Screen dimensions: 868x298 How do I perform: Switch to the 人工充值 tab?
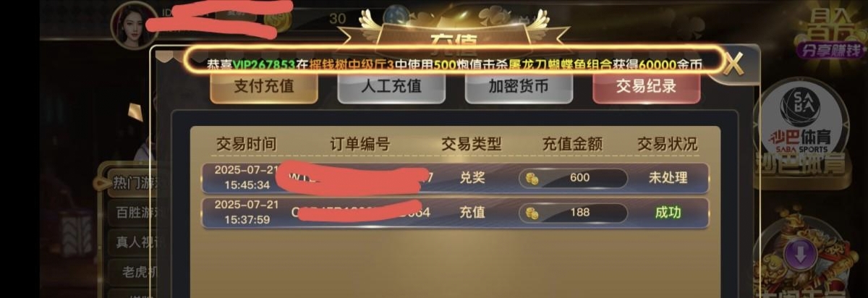(391, 87)
